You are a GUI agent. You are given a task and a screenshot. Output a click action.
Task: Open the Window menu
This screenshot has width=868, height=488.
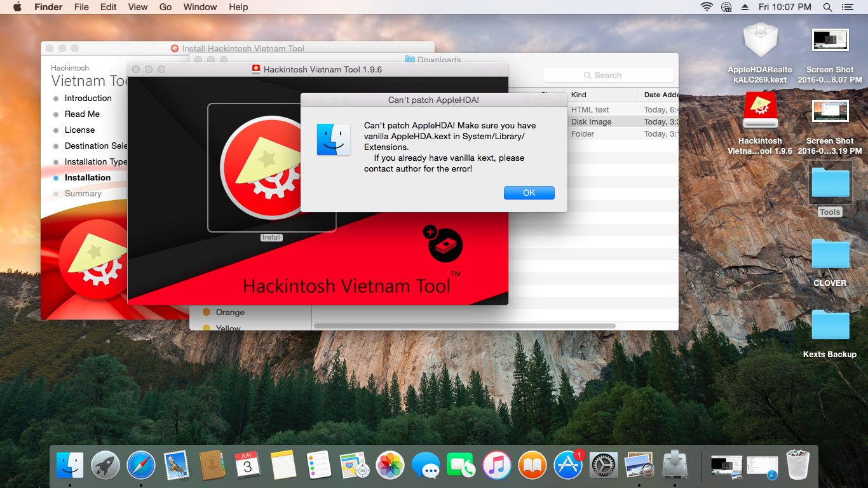tap(200, 7)
